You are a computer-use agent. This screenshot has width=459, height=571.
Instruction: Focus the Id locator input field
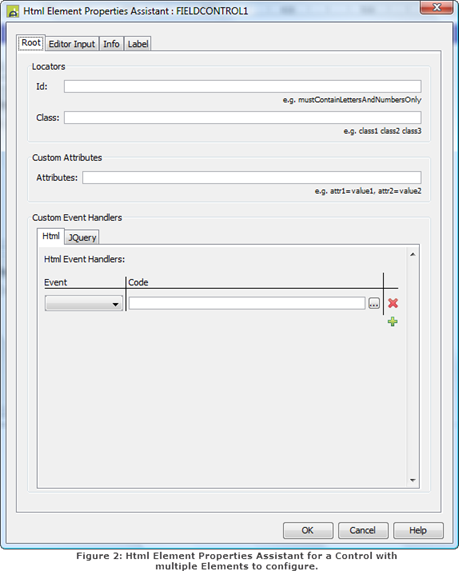tap(243, 87)
